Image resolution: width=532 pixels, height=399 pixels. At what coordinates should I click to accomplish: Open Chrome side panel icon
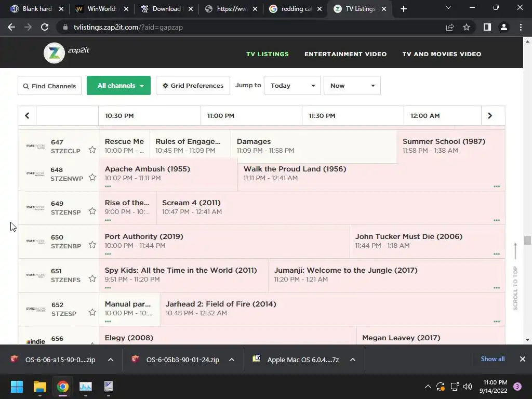487,27
